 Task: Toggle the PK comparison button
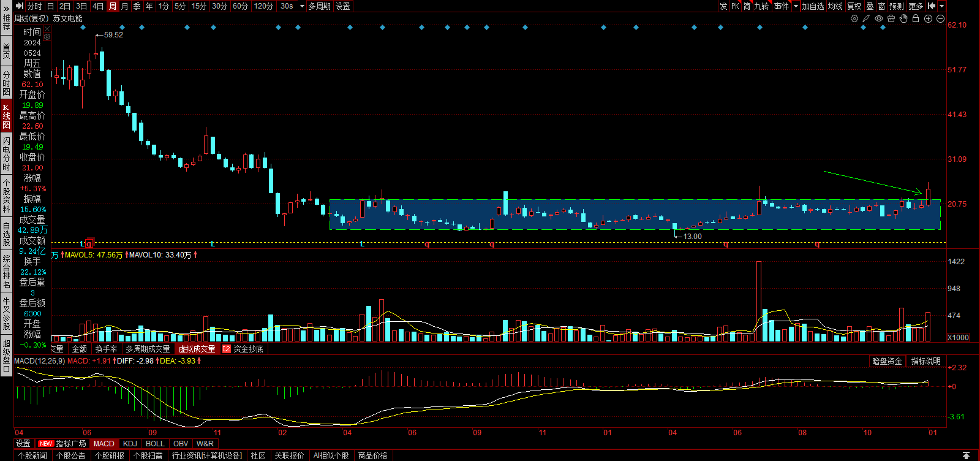pos(735,6)
